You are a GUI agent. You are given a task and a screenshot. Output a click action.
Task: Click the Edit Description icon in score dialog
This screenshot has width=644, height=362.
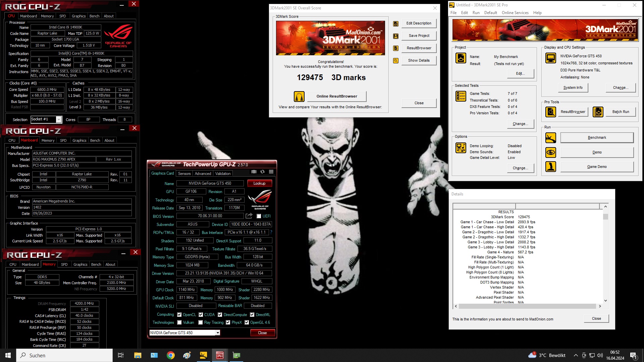(x=396, y=24)
